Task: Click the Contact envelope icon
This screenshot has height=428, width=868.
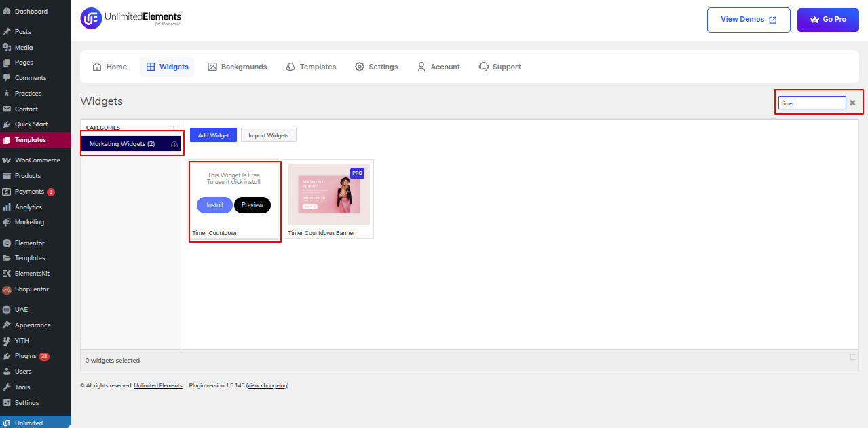Action: (7, 109)
